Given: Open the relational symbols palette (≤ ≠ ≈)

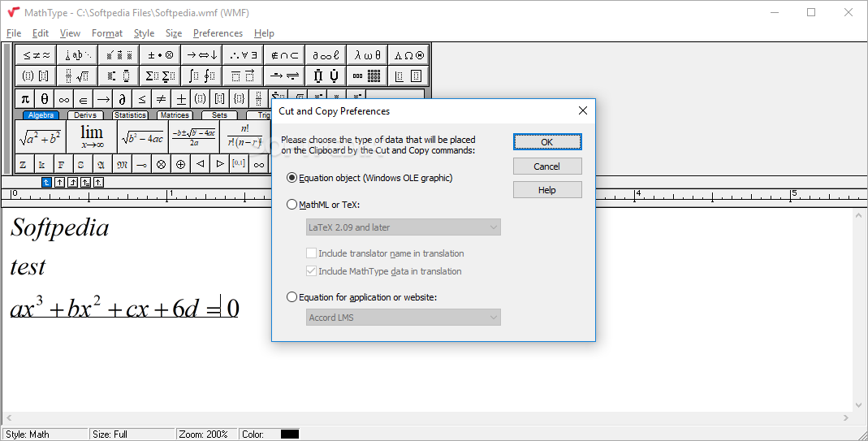Looking at the screenshot, I should [37, 55].
